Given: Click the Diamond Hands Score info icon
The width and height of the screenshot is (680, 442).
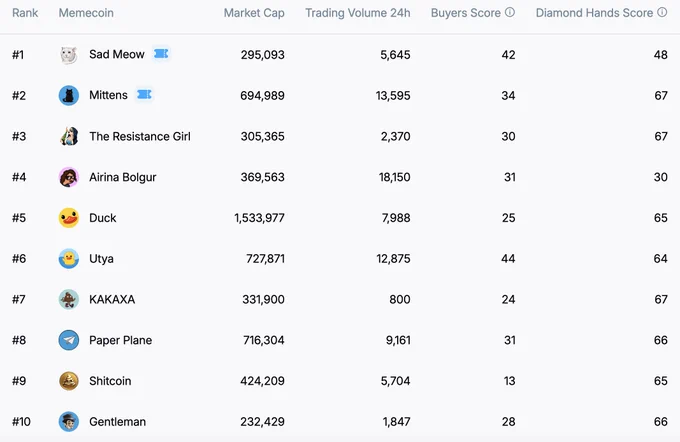Looking at the screenshot, I should point(662,12).
